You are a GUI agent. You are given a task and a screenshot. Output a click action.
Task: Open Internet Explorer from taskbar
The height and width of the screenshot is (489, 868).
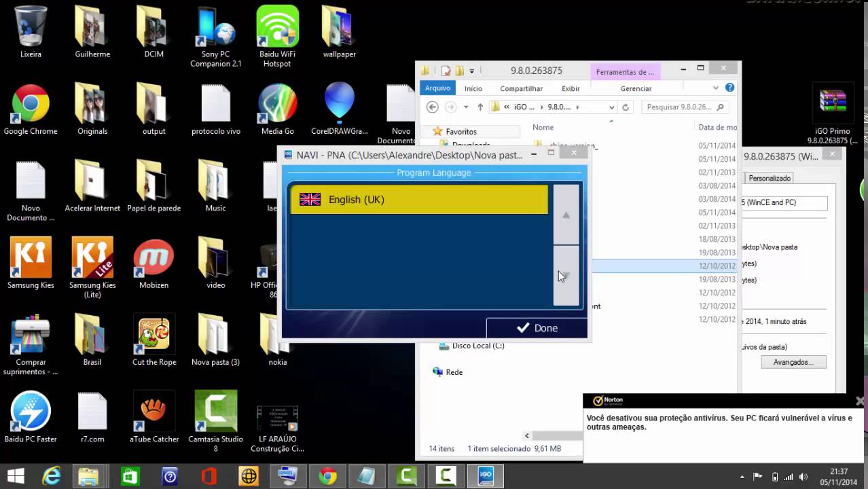click(x=51, y=476)
